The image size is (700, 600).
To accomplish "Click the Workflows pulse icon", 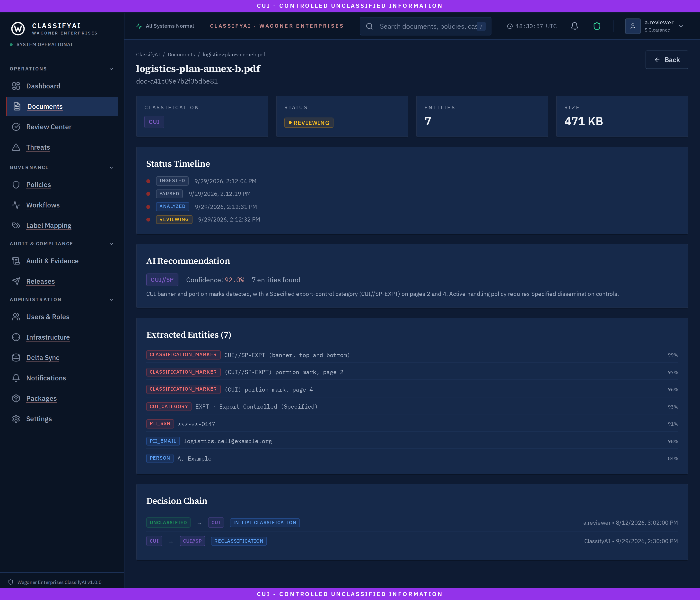I will click(x=16, y=205).
